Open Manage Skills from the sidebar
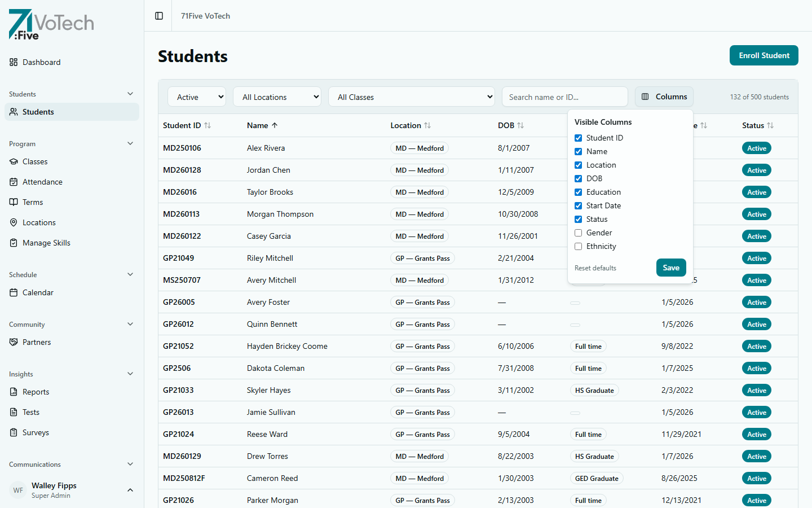The image size is (812, 508). [x=13, y=243]
